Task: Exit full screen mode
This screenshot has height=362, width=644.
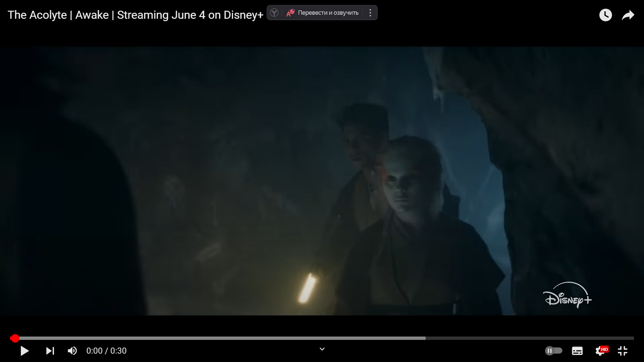Action: (623, 351)
